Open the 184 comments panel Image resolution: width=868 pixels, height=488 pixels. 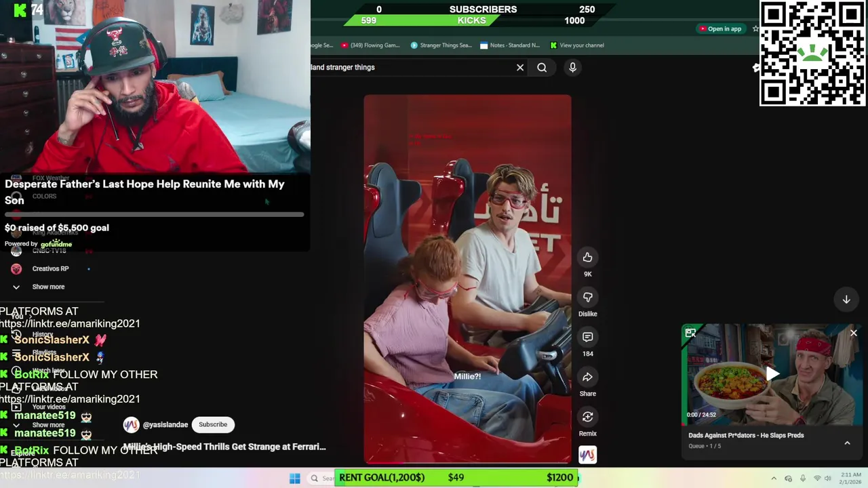587,337
